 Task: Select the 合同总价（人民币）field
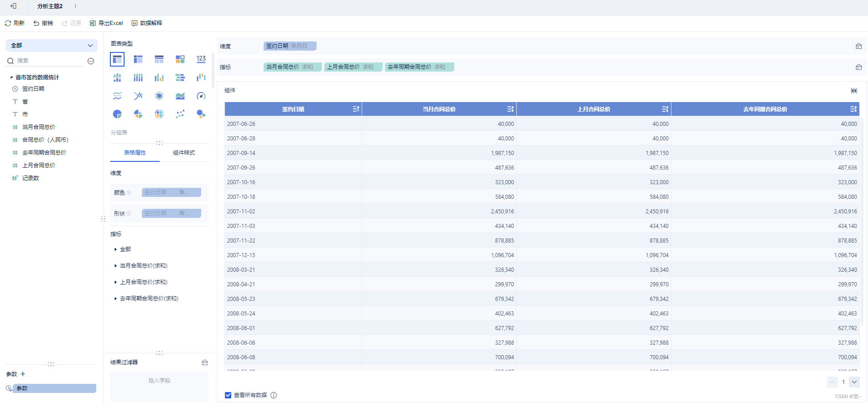[45, 140]
